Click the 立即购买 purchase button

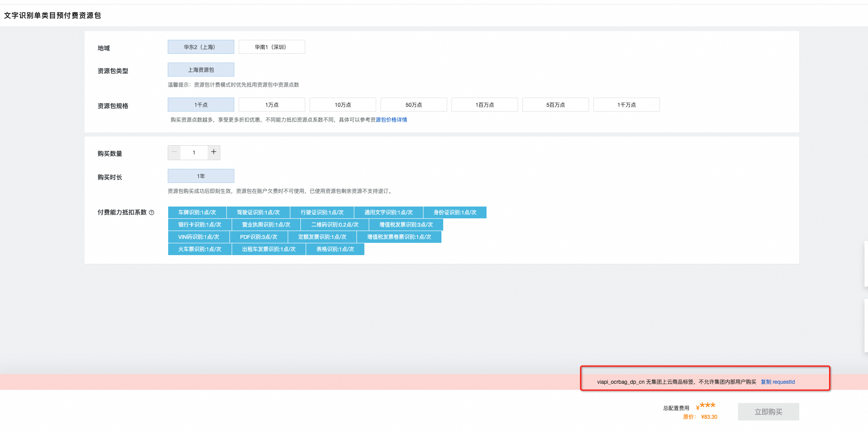769,412
